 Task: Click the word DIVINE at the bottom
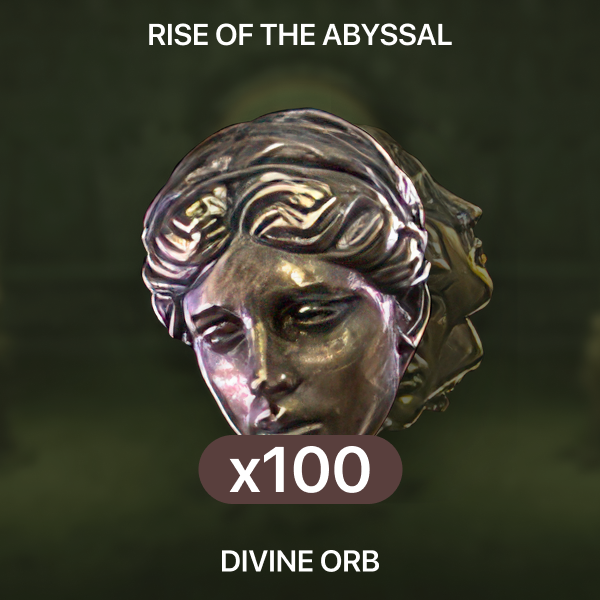[267, 561]
